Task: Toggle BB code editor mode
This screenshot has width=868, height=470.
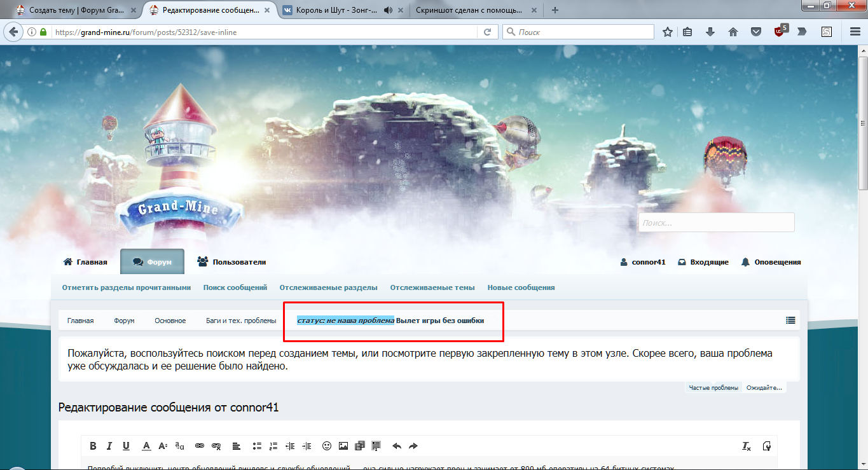Action: [x=766, y=446]
